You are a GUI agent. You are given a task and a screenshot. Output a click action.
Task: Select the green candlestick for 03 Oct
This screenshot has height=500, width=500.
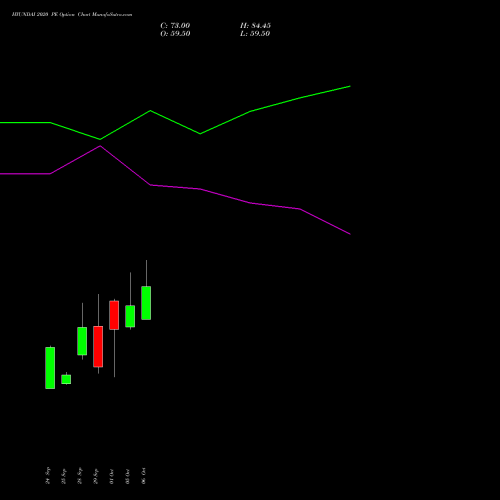(130, 316)
